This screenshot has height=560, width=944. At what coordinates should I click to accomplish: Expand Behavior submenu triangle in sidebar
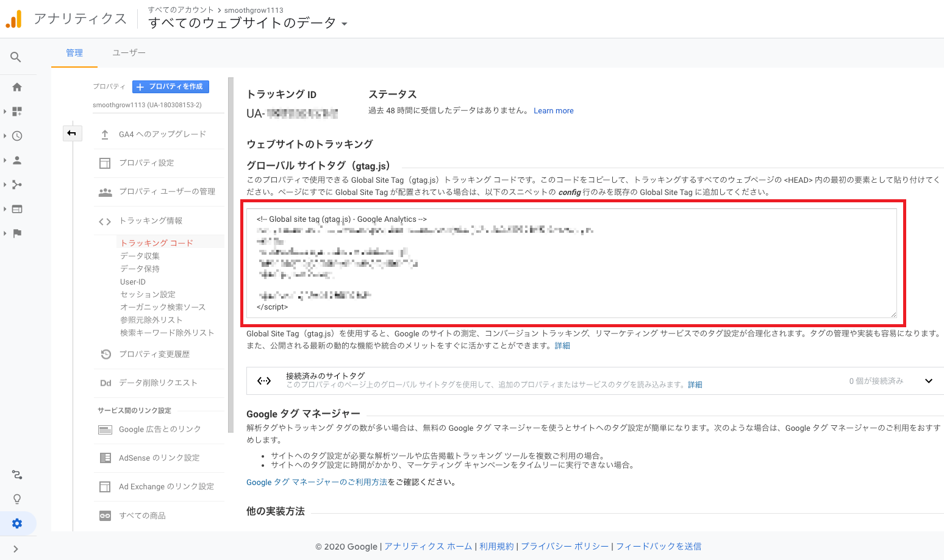click(x=5, y=209)
